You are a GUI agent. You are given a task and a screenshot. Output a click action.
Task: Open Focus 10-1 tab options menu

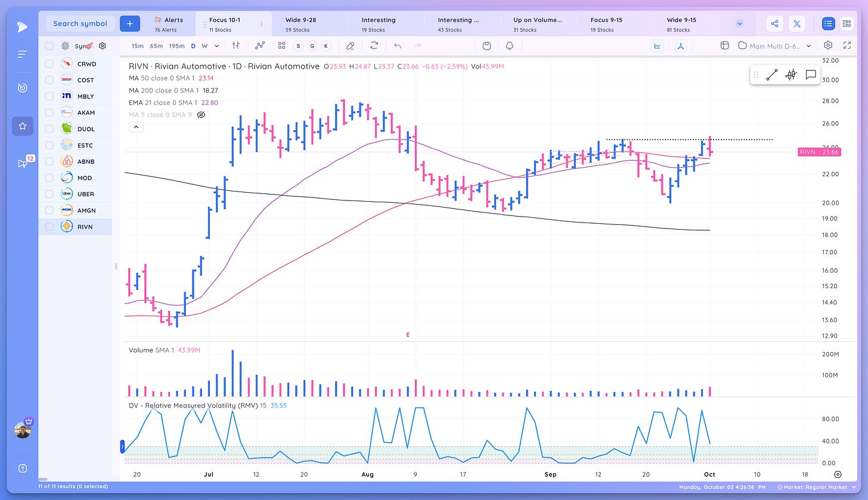(x=261, y=24)
